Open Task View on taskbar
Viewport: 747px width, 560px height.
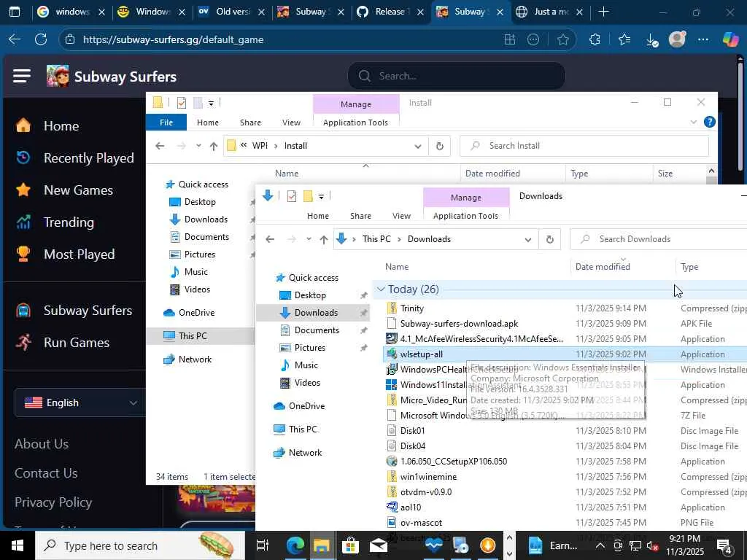coord(262,545)
